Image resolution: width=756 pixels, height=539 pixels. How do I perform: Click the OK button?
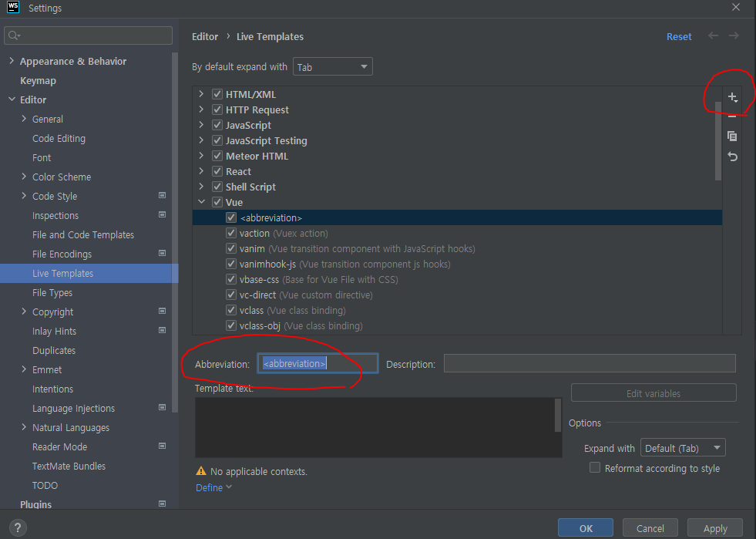pos(586,528)
